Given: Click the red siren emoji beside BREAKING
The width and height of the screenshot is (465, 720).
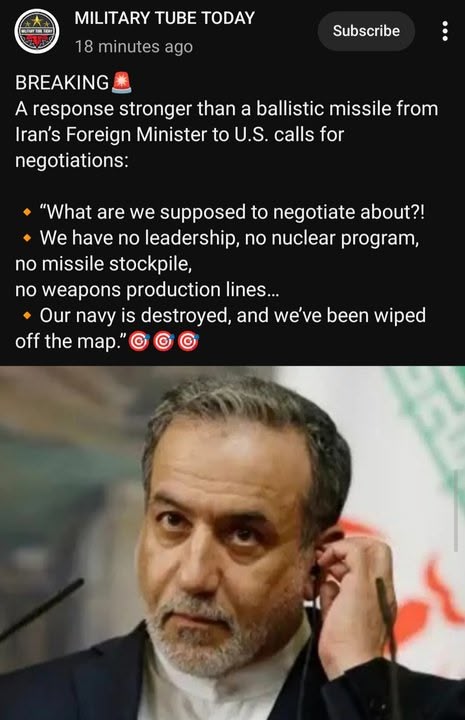Looking at the screenshot, I should coord(121,83).
